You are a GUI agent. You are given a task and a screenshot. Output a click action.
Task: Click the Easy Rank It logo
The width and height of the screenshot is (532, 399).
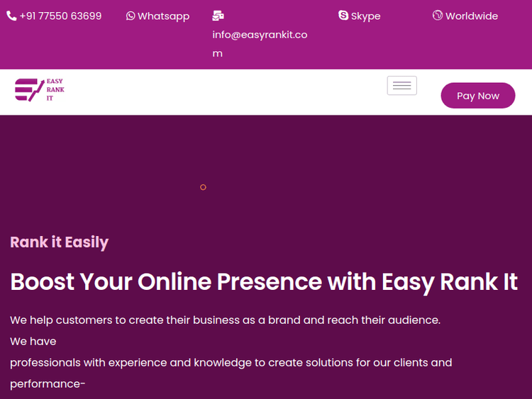point(40,90)
